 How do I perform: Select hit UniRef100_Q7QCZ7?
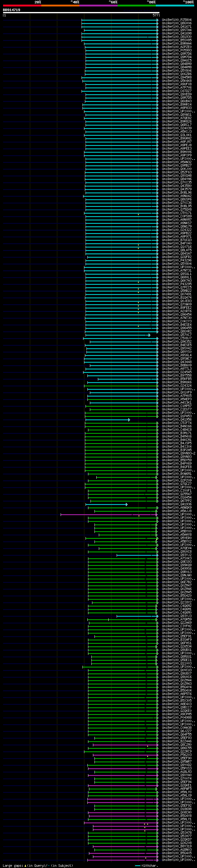click(x=176, y=484)
